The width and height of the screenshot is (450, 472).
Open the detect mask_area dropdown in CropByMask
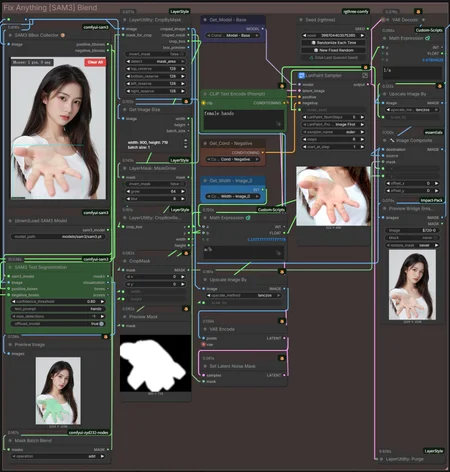click(x=156, y=61)
